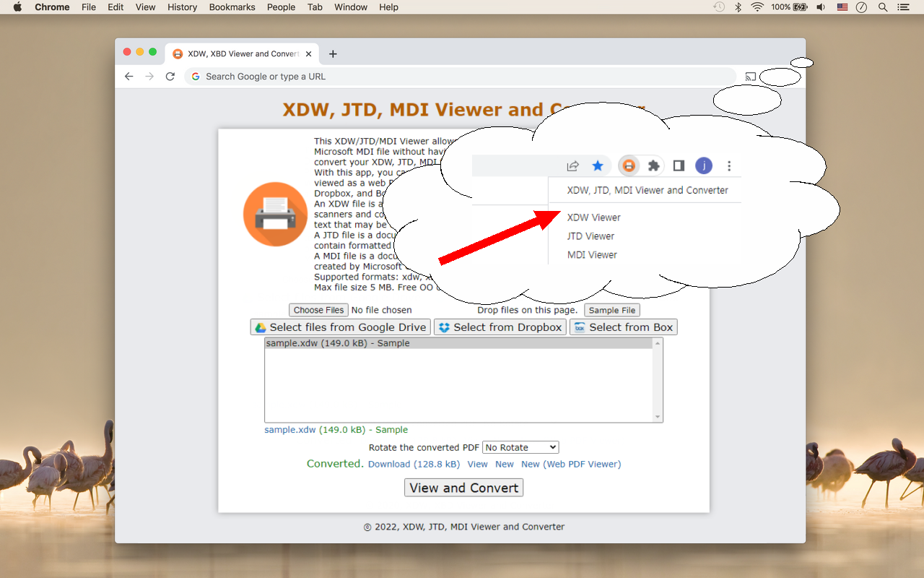Click the share icon in the browser toolbar
The width and height of the screenshot is (924, 578).
tap(572, 165)
